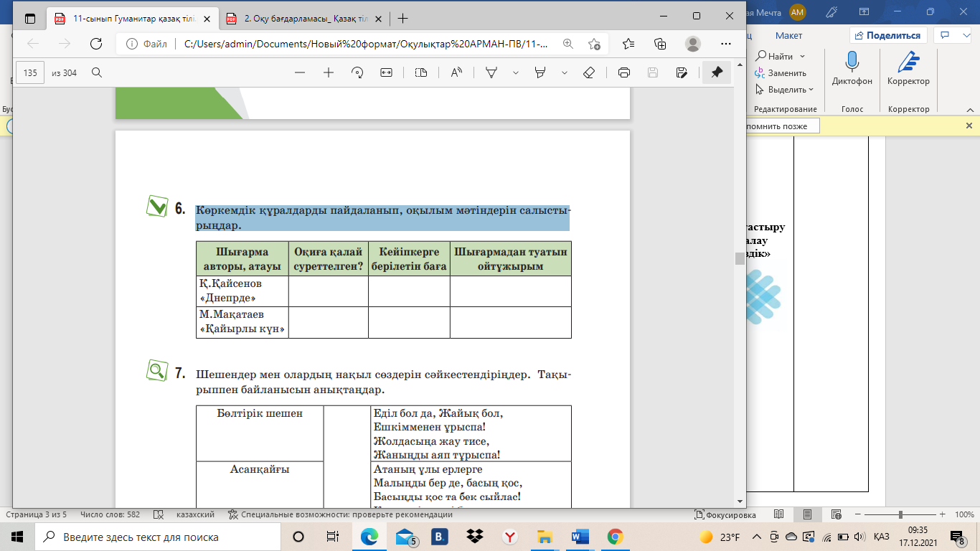
Task: Expand the Draw tool options arrow
Action: [x=514, y=72]
